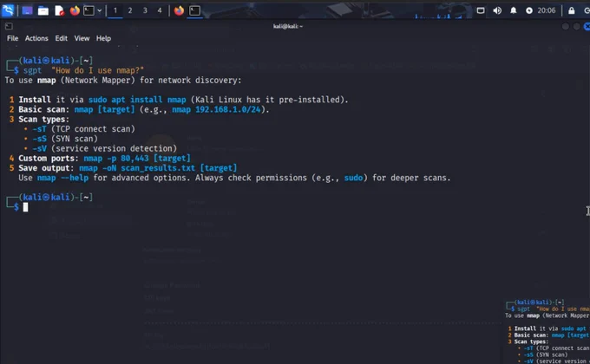Click "nmap -p 80,443 [target]" command
The width and height of the screenshot is (590, 364).
tap(137, 159)
